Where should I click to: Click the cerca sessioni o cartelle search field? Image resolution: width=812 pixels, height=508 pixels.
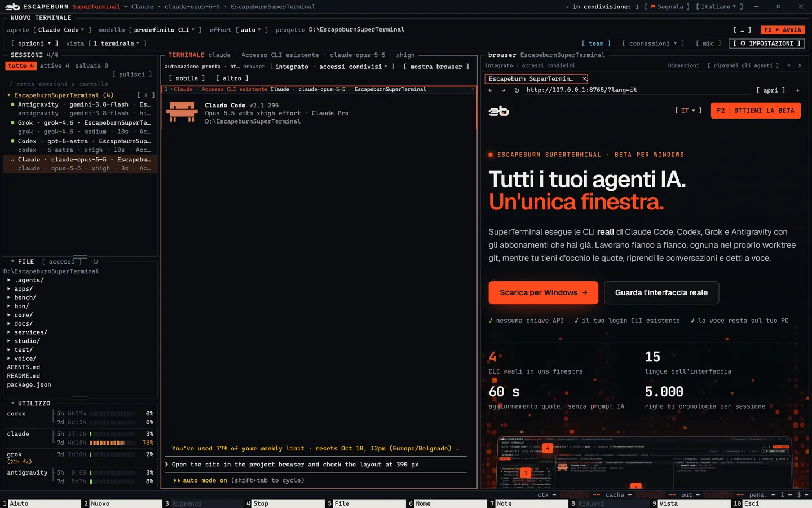[x=80, y=84]
